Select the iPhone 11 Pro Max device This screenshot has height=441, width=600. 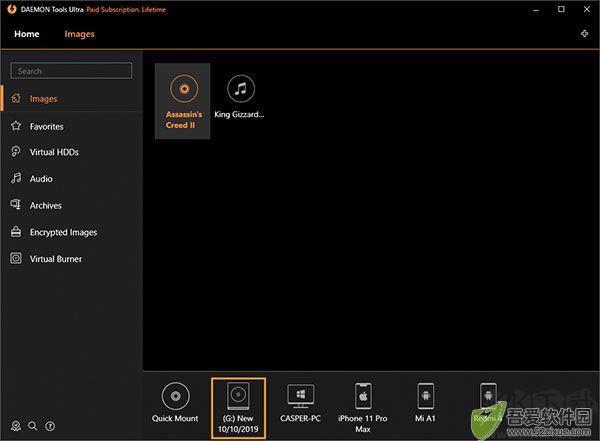click(363, 408)
